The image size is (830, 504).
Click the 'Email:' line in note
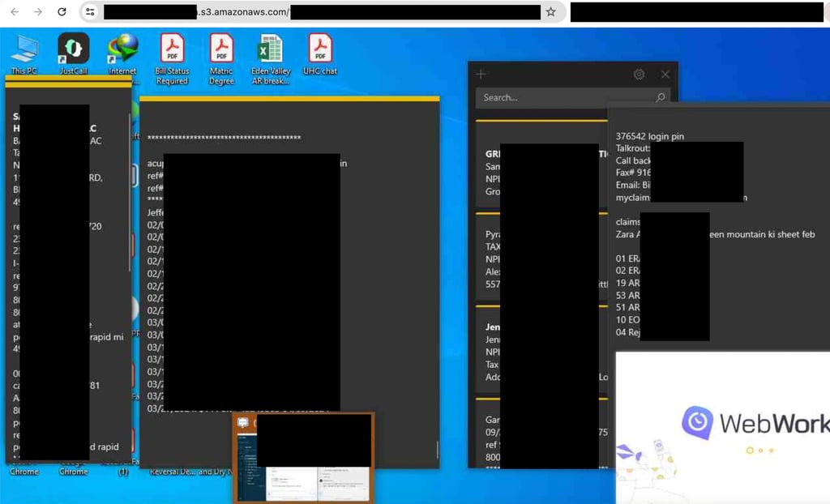(632, 185)
